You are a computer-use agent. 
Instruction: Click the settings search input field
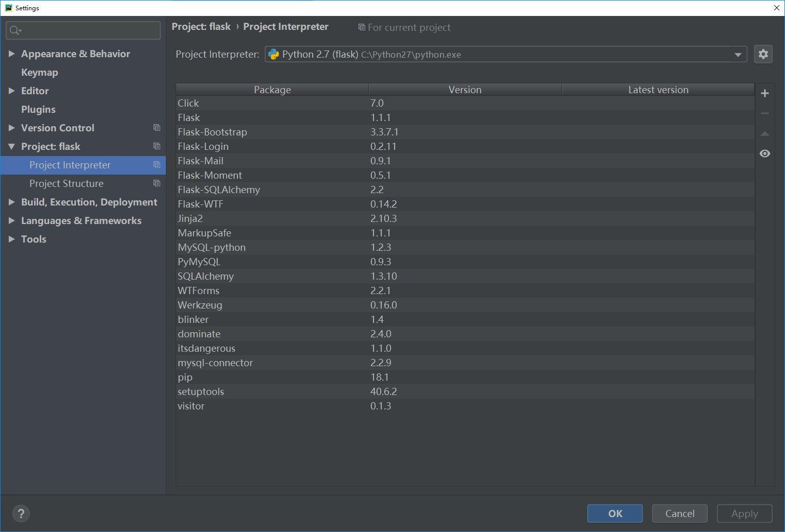pyautogui.click(x=82, y=30)
